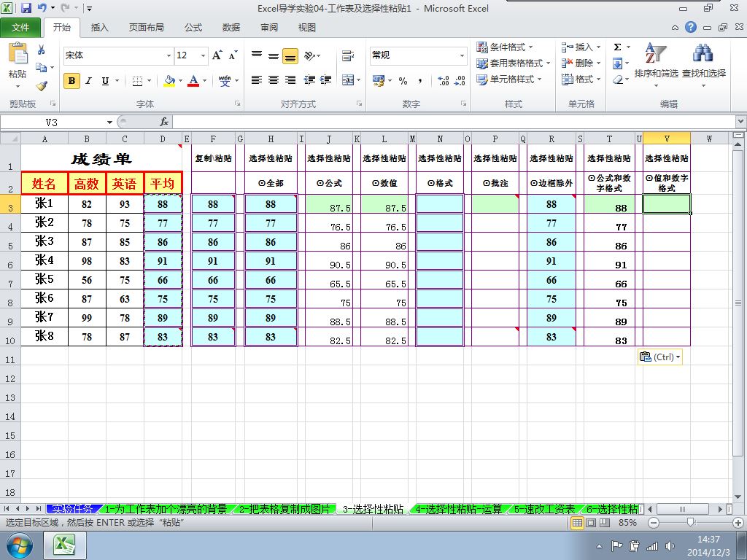Click the Italic button
Screen dimensions: 747x560
(x=88, y=81)
